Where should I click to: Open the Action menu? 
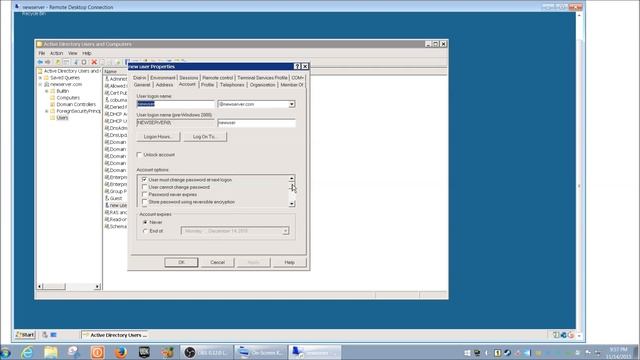pos(56,53)
